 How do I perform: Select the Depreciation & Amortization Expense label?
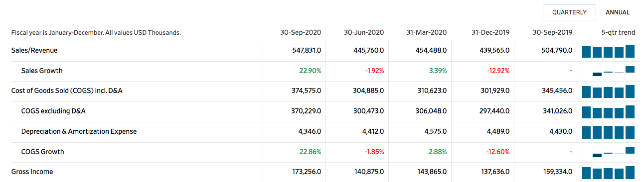(x=79, y=131)
